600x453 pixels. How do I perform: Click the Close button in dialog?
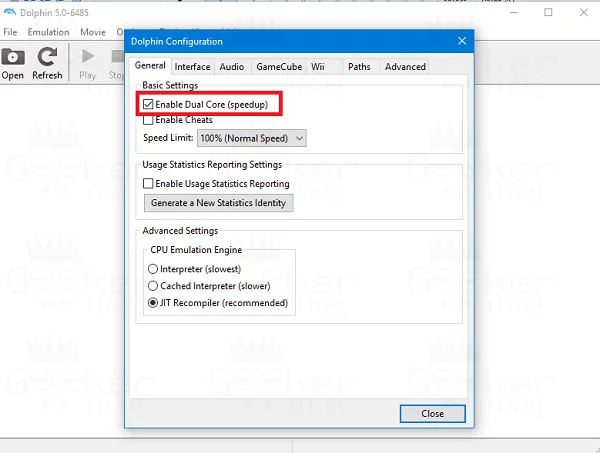(433, 414)
